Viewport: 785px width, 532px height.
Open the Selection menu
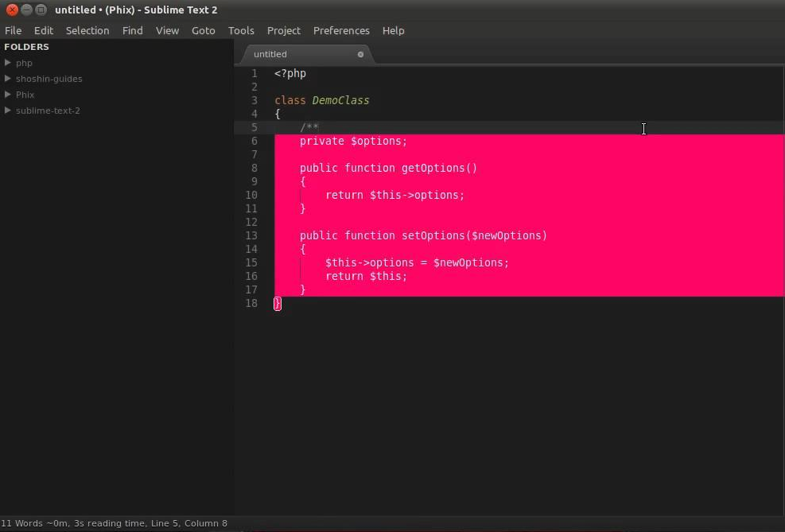87,30
